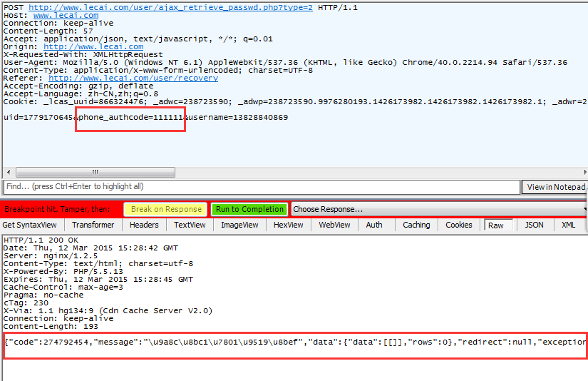This screenshot has width=588, height=381.
Task: Click the Cache-Control: max-age=3 line
Action: (63, 288)
